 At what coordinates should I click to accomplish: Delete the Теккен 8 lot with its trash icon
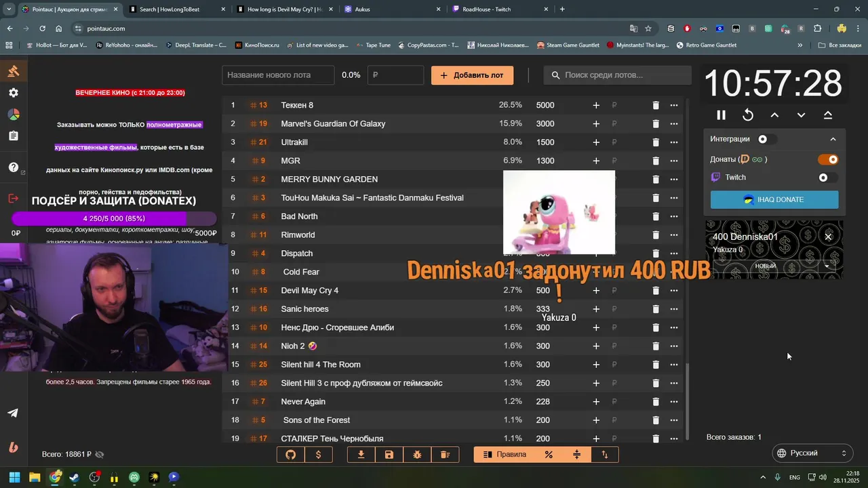[x=656, y=105]
